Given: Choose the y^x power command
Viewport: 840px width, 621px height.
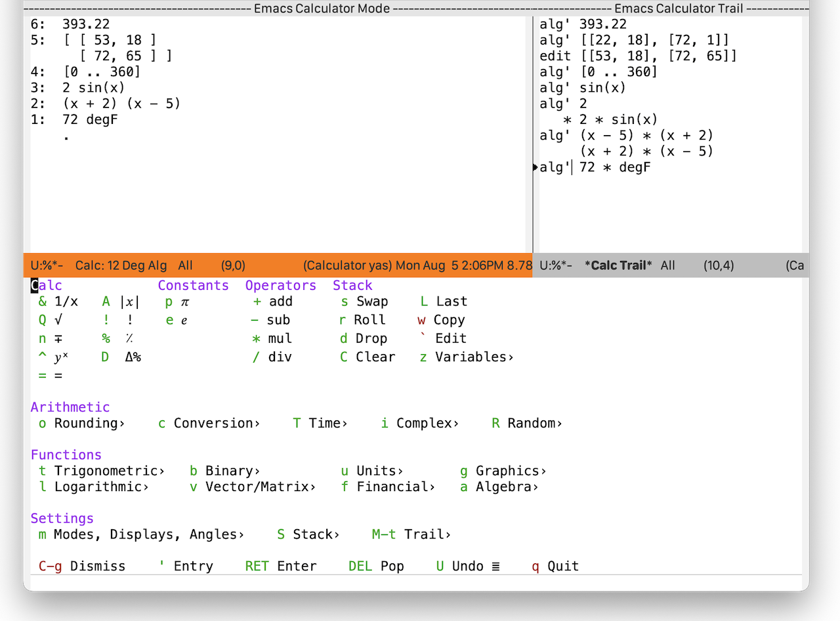Looking at the screenshot, I should tap(53, 357).
